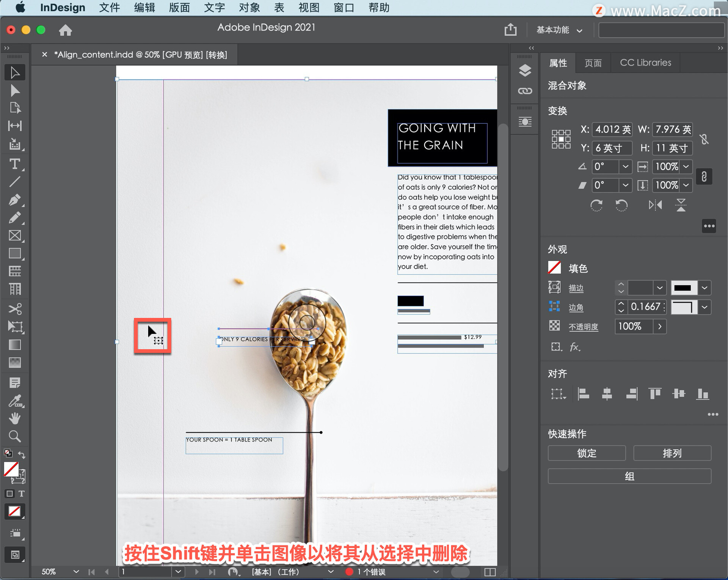Select the Pen tool
728x580 pixels.
coord(15,200)
